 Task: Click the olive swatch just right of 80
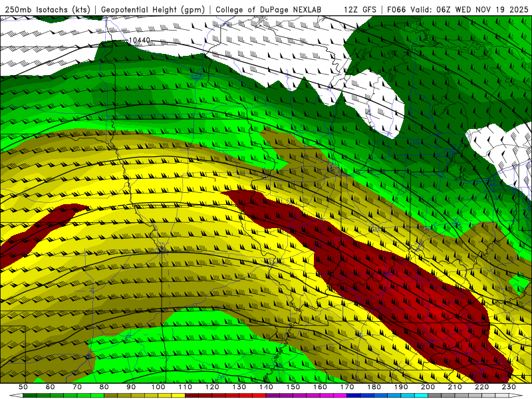110,395
